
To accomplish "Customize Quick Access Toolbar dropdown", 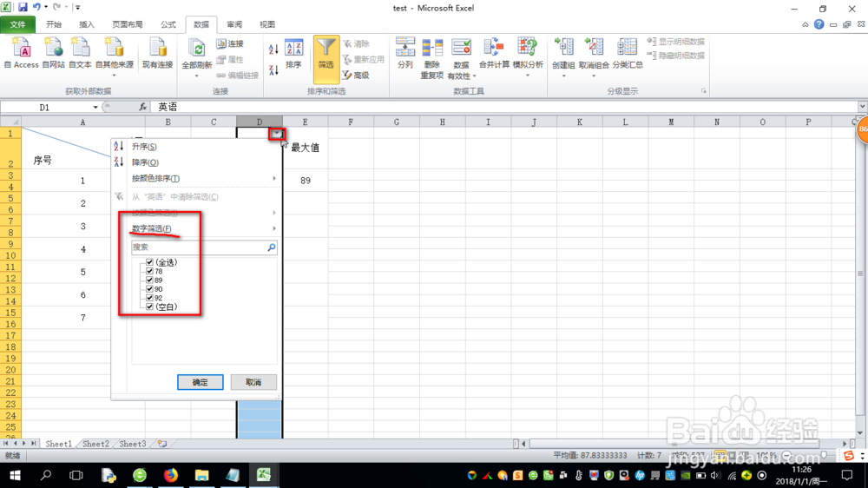I will (x=77, y=7).
